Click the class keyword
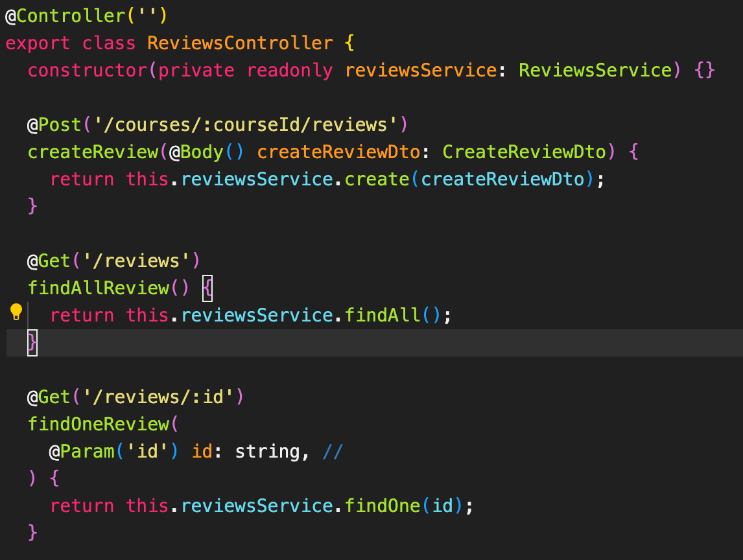This screenshot has height=560, width=743. [109, 43]
